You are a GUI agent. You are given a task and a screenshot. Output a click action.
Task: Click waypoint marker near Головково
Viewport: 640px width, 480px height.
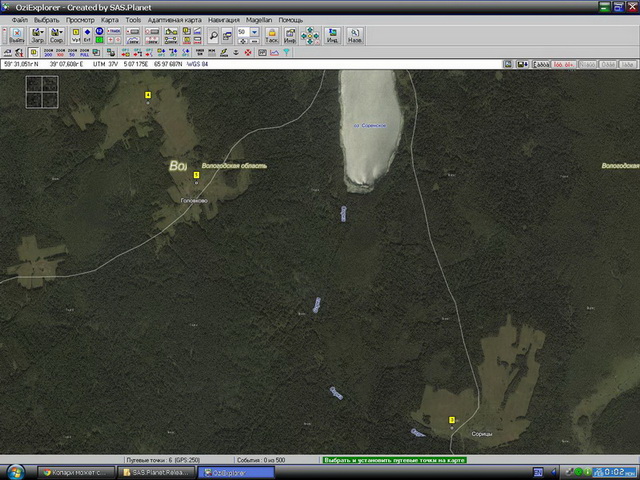coord(197,176)
